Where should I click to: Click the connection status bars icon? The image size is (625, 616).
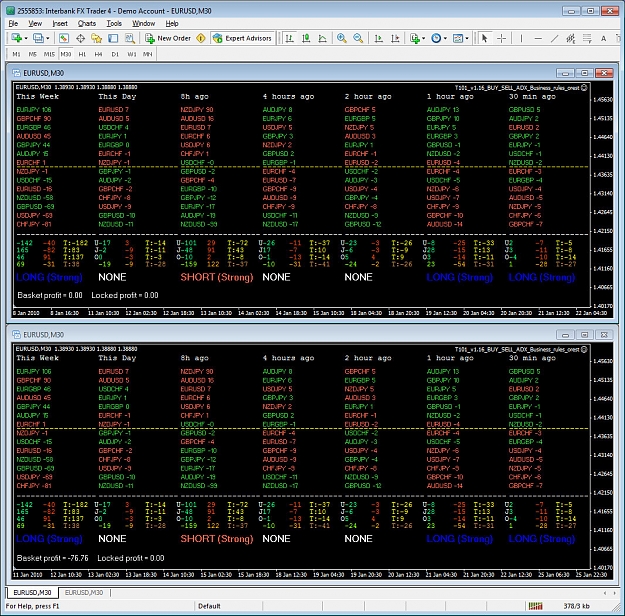535,606
